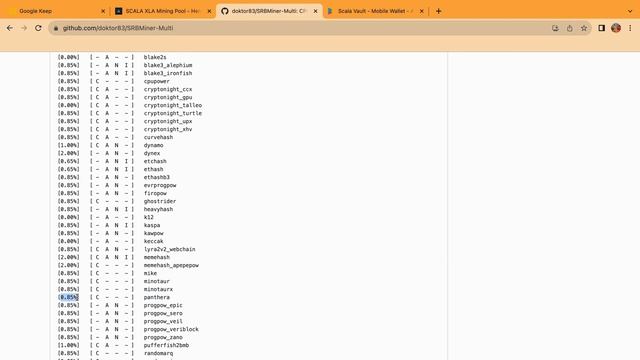Click the lock icon in address bar
Screen dimensions: 640x360
pos(56,28)
